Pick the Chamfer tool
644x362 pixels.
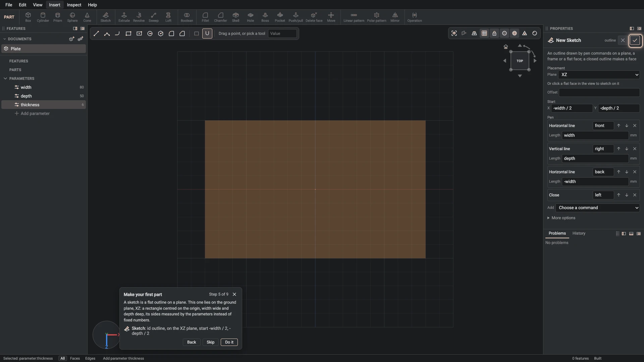[220, 17]
